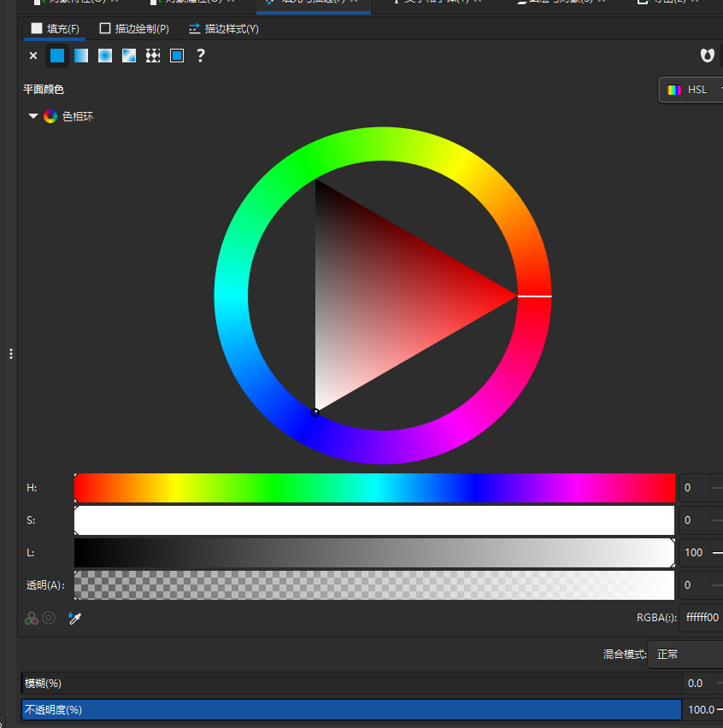Choose the radial gradient fill icon
Screen dimensions: 723x728
click(105, 56)
